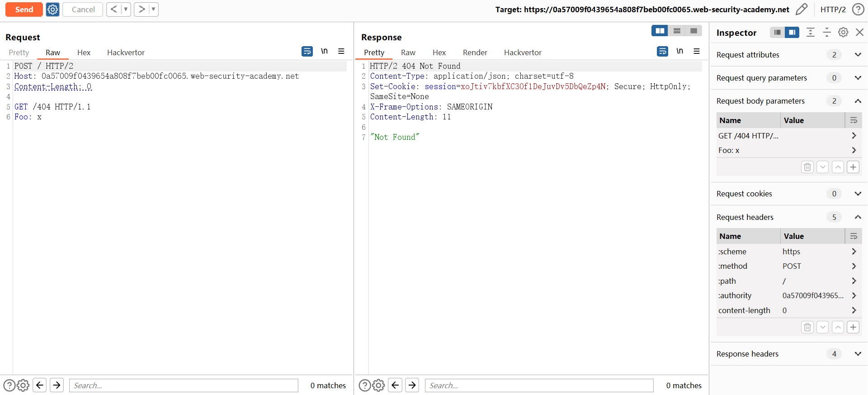
Task: Delete request body parameter with trash icon
Action: (807, 167)
